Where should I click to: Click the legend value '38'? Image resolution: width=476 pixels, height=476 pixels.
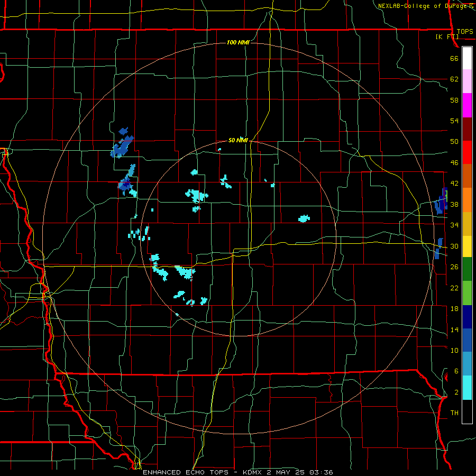[454, 204]
